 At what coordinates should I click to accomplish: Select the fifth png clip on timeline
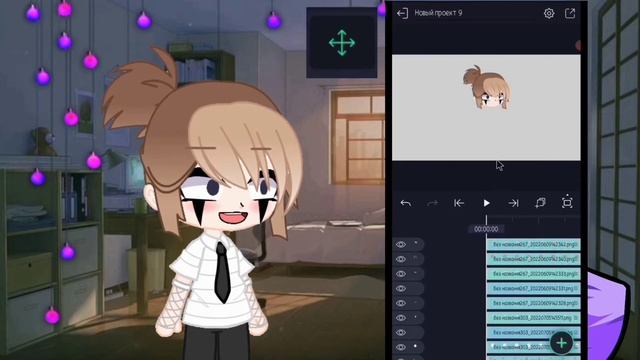click(533, 303)
